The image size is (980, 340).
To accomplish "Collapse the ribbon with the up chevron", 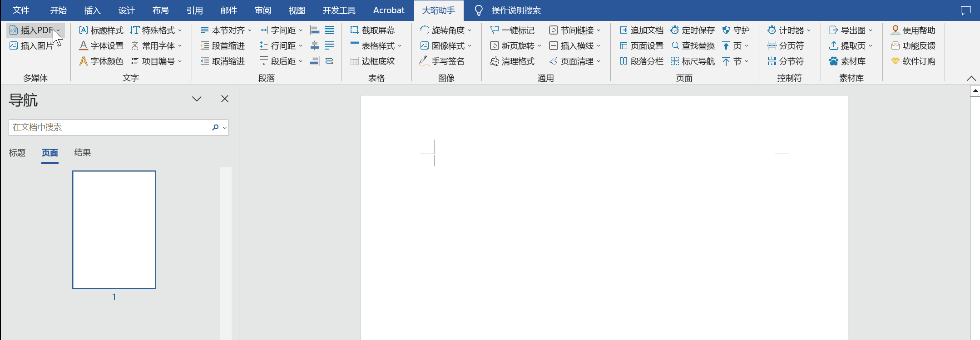I will point(971,78).
